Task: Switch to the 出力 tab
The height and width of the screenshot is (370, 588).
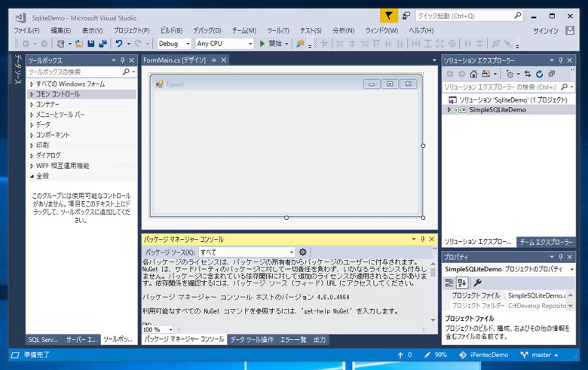Action: coord(320,340)
